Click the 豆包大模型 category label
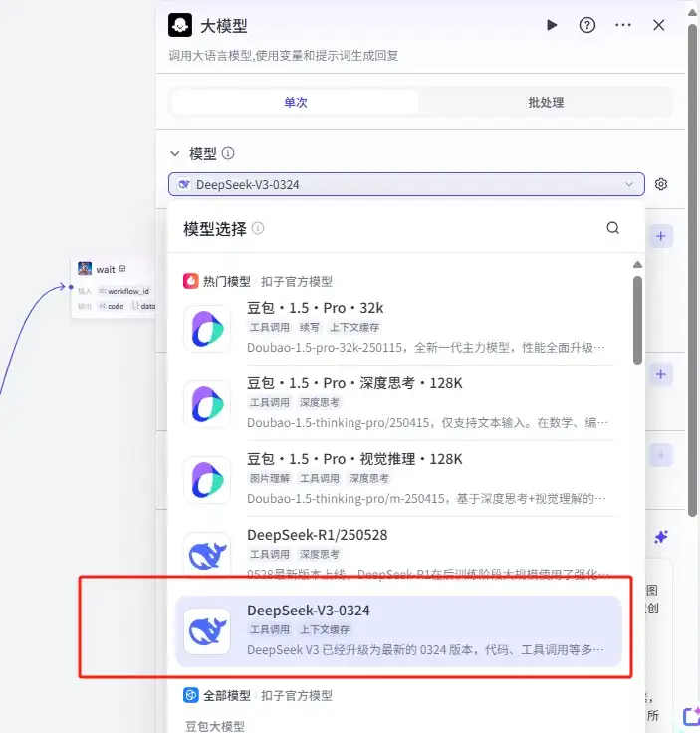This screenshot has height=733, width=700. (215, 726)
